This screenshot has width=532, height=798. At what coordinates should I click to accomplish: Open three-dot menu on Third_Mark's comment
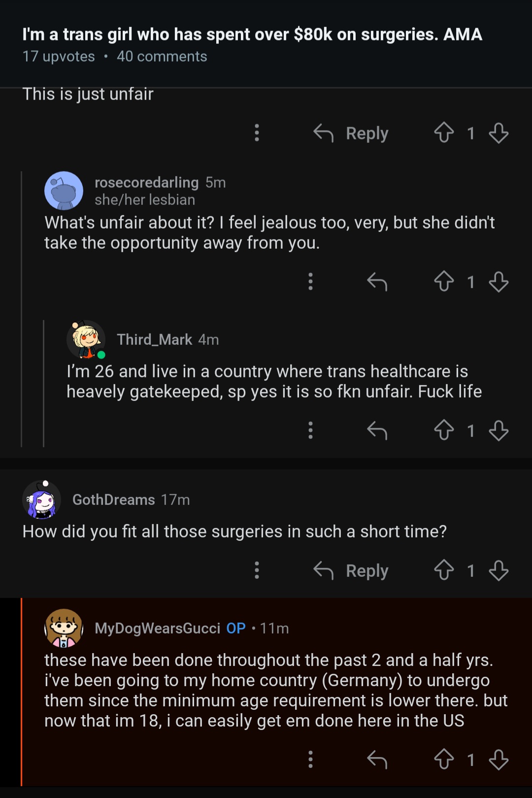point(310,430)
